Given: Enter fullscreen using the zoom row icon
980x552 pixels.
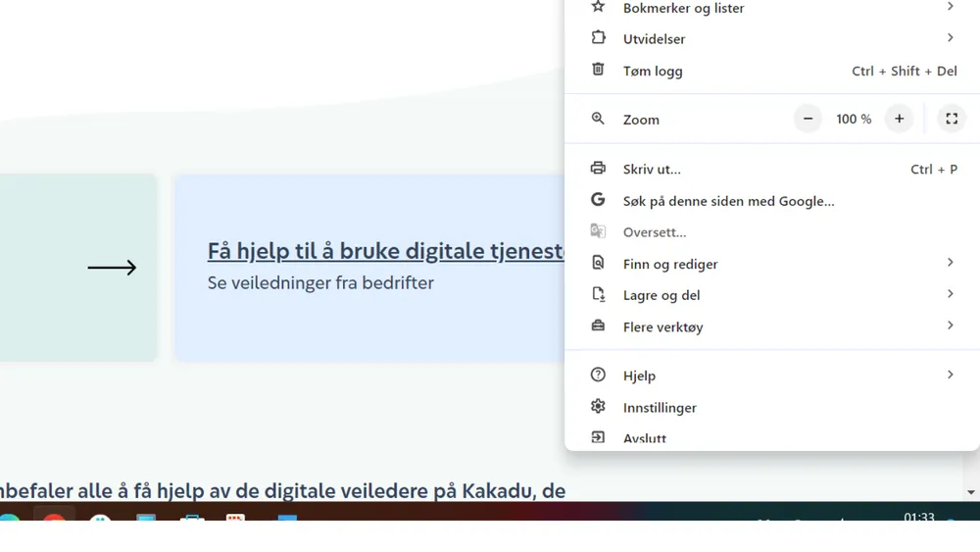Looking at the screenshot, I should [x=951, y=119].
